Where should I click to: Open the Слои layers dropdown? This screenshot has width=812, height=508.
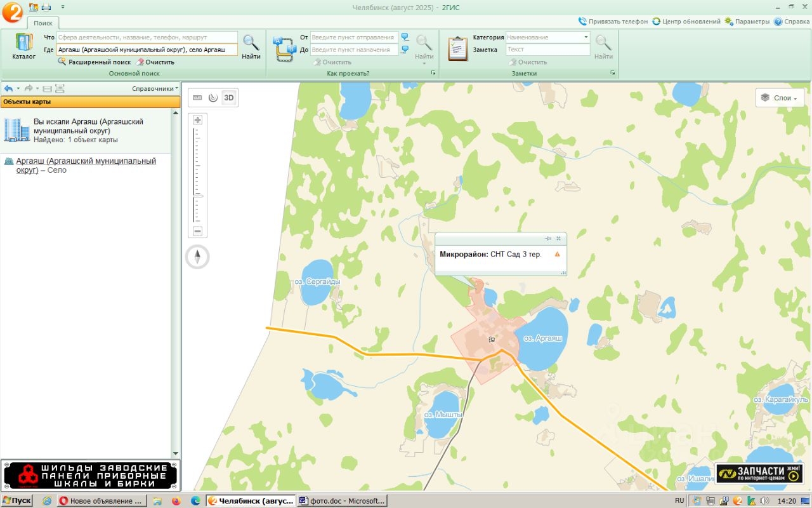click(x=780, y=98)
